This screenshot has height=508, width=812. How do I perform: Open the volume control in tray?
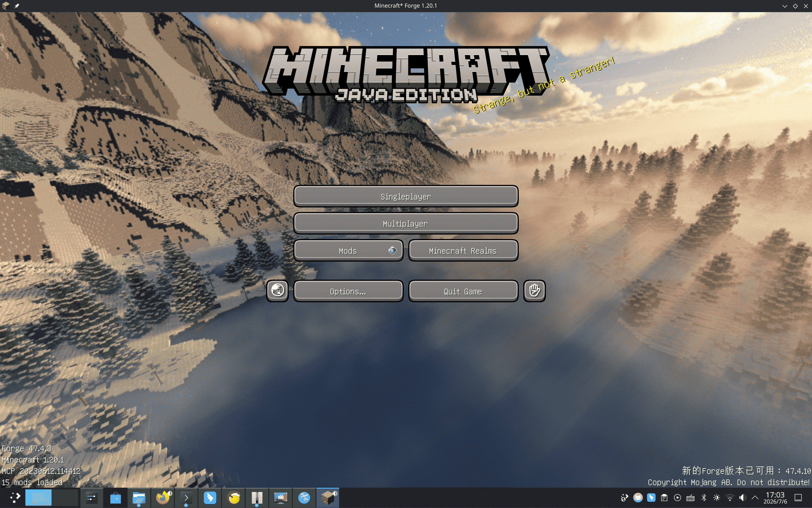743,498
